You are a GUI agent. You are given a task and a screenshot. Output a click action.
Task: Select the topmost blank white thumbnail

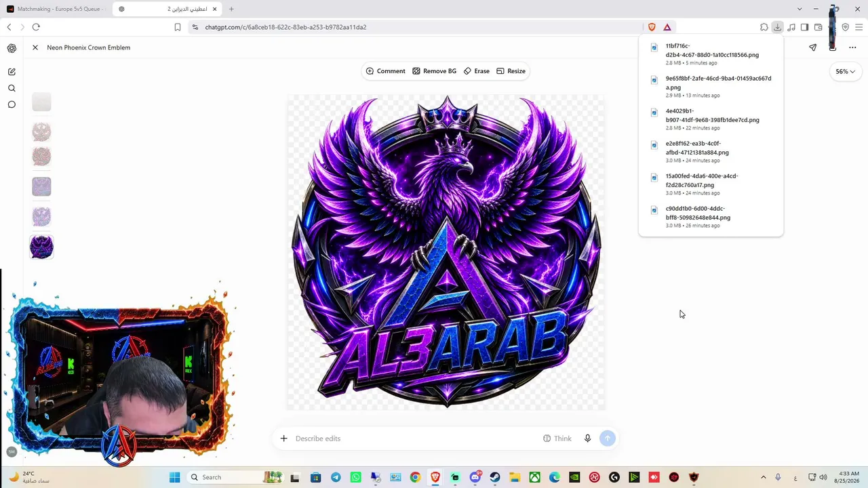point(41,102)
